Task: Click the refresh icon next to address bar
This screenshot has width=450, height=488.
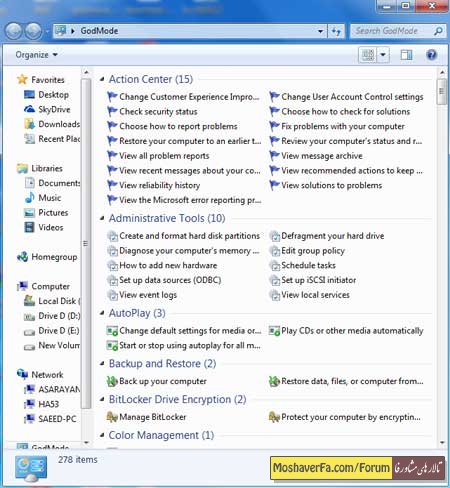Action: pos(336,31)
